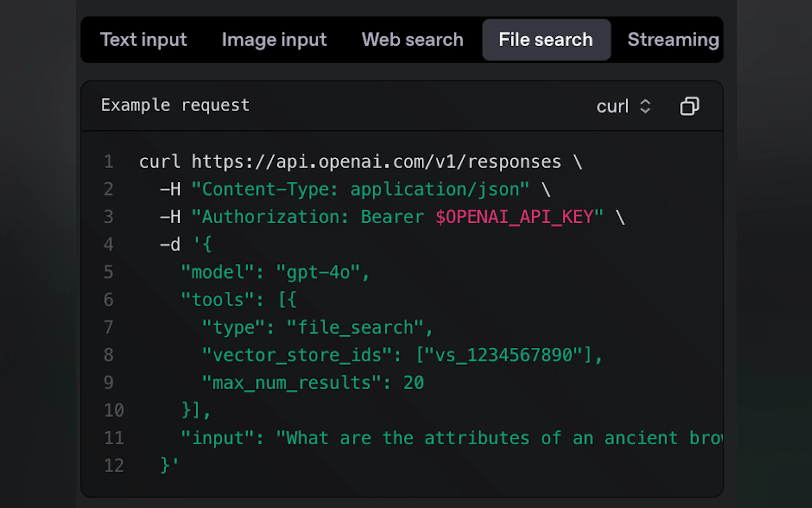Image resolution: width=812 pixels, height=508 pixels.
Task: Click the up-down chevron beside curl
Action: pos(645,107)
